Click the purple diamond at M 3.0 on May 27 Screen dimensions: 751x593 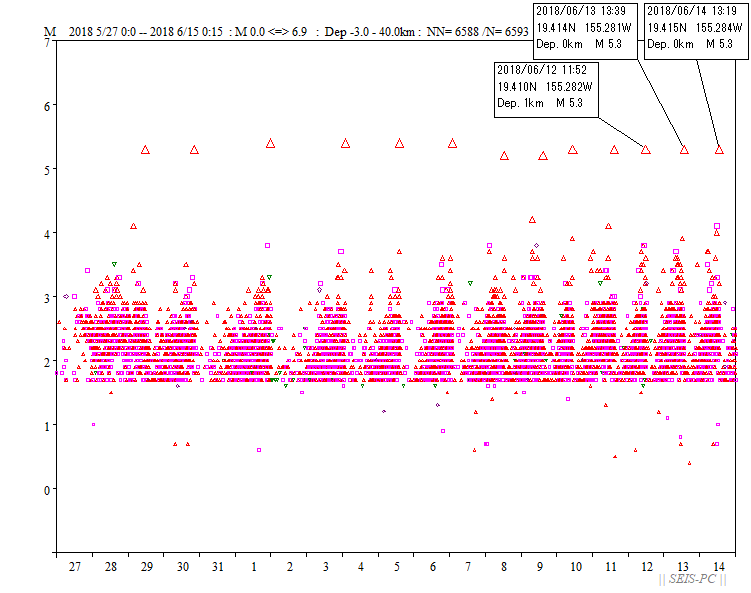coord(66,296)
